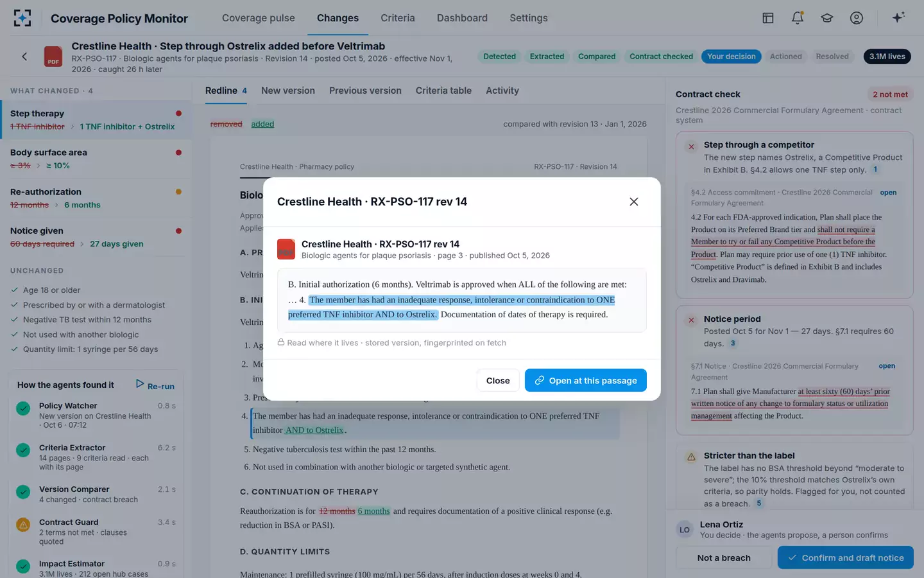
Task: Open the AI sparkle assistant icon
Action: pos(898,17)
